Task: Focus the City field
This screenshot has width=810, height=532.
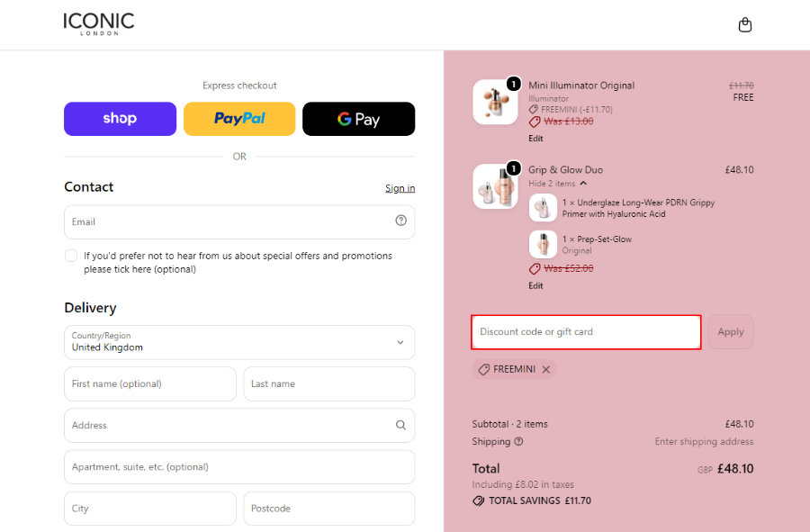Action: click(149, 509)
